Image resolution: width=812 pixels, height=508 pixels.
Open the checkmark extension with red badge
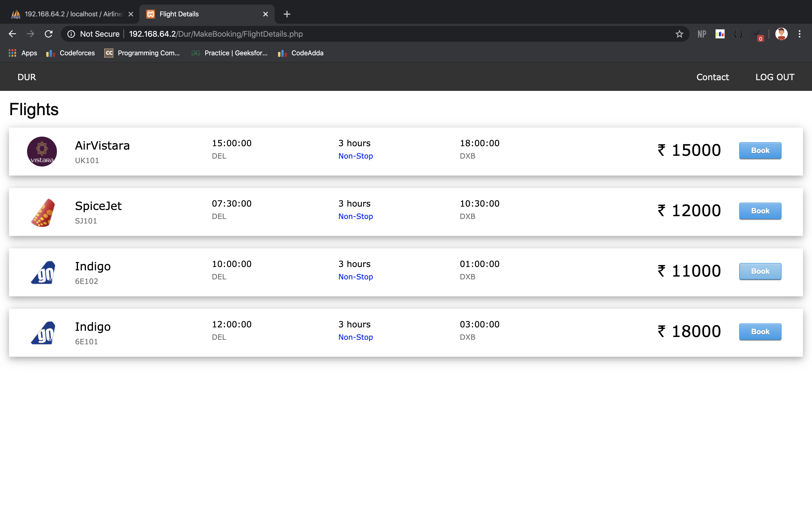(757, 35)
